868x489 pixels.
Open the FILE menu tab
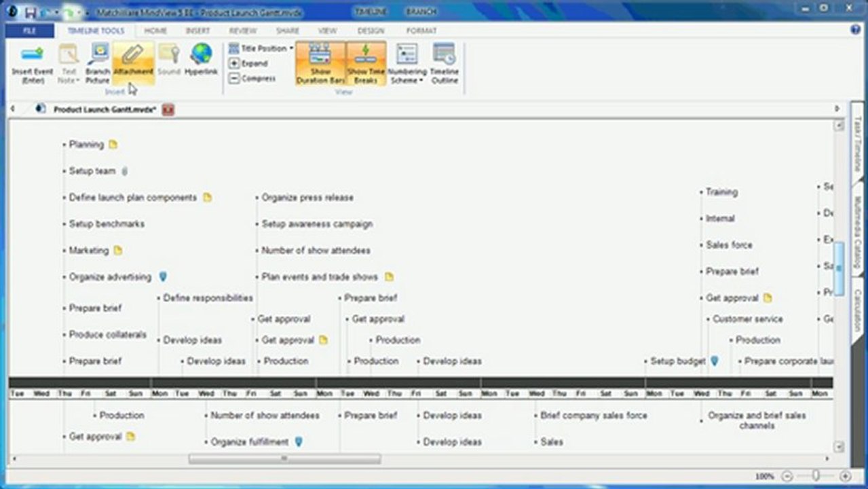coord(29,31)
